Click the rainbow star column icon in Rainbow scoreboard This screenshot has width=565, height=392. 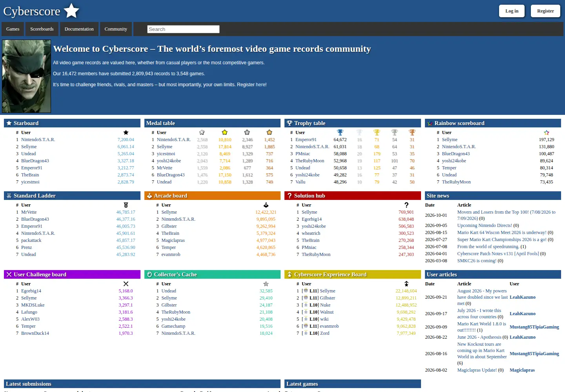547,132
